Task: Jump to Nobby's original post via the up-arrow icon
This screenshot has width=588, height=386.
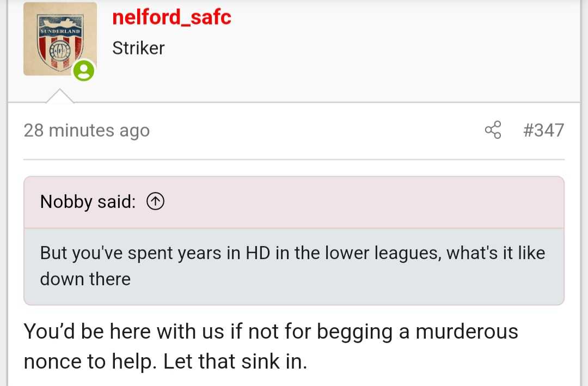Action: (x=155, y=201)
